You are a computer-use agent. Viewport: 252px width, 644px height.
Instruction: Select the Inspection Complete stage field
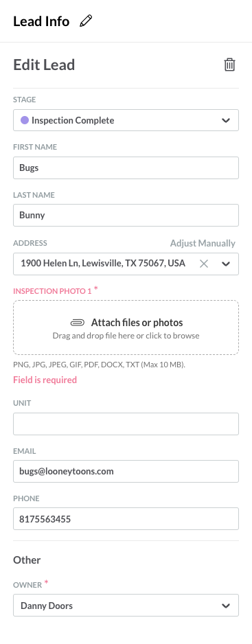tap(126, 120)
